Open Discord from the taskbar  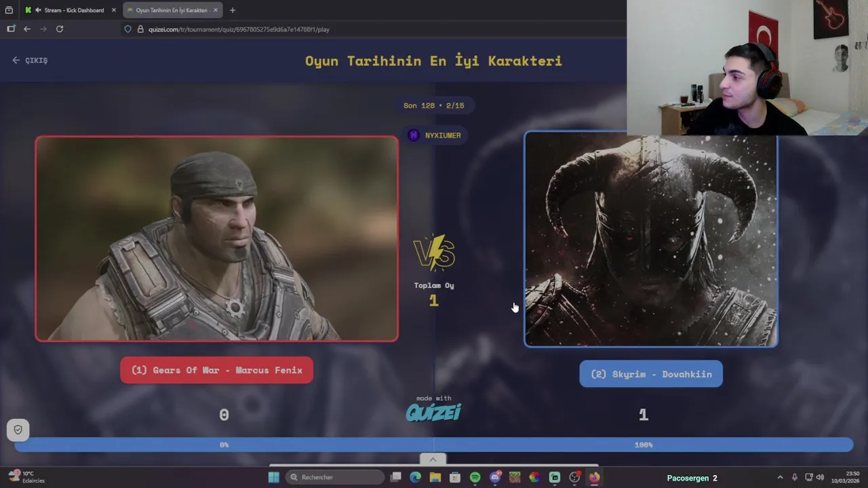(x=495, y=477)
